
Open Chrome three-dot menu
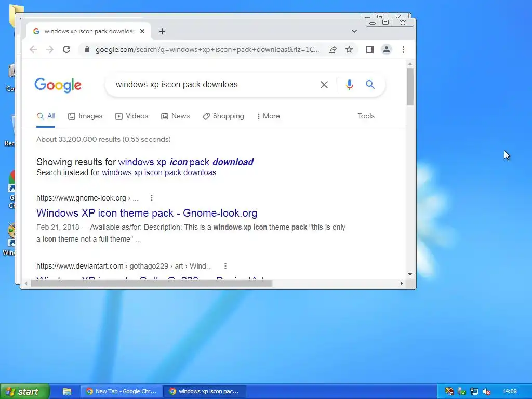coord(403,49)
